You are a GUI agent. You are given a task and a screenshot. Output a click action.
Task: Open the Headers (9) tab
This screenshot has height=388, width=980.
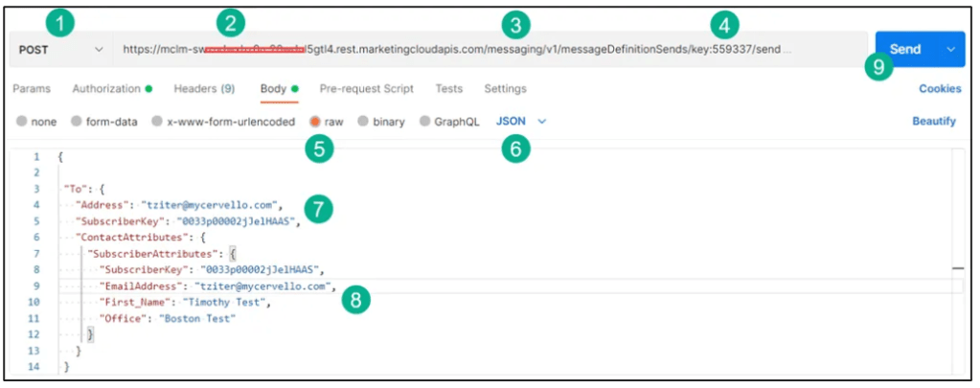[x=204, y=89]
